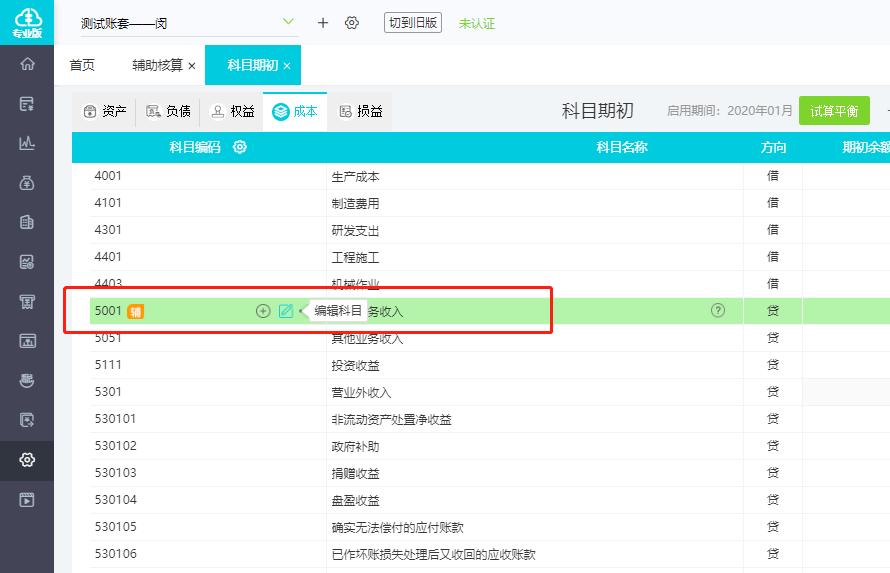Open account set settings gear in top bar
890x573 pixels.
click(352, 23)
